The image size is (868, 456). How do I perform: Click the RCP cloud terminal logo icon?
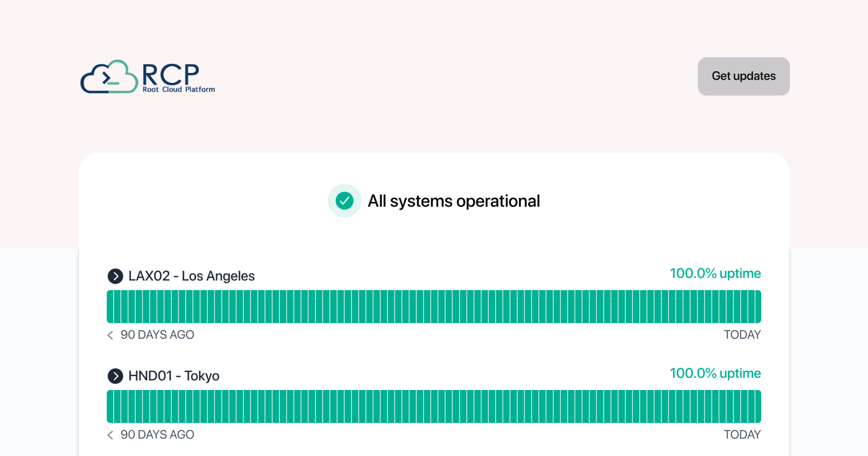tap(109, 77)
